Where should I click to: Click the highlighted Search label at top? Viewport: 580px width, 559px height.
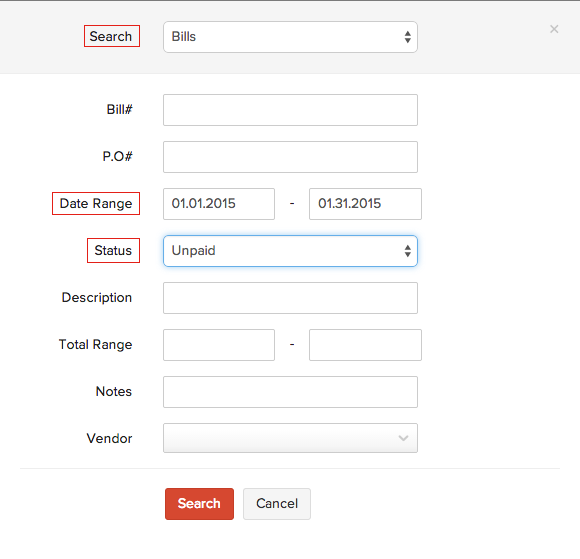pos(112,36)
